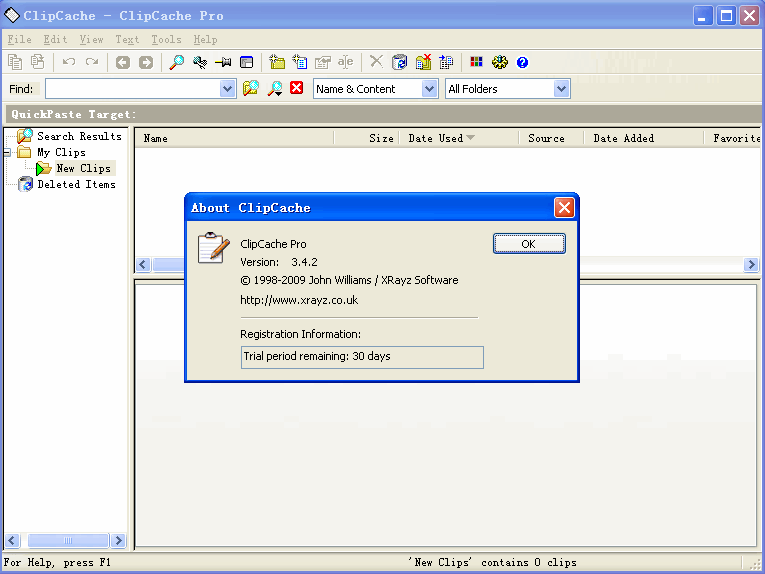Click OK in About ClipCache dialog
This screenshot has width=765, height=574.
[x=529, y=244]
